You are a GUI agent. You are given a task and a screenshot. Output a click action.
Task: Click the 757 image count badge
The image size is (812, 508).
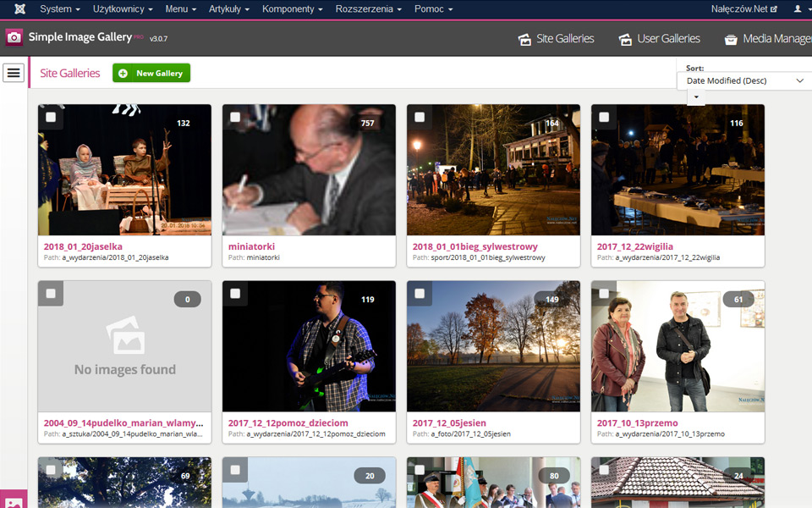pyautogui.click(x=367, y=123)
